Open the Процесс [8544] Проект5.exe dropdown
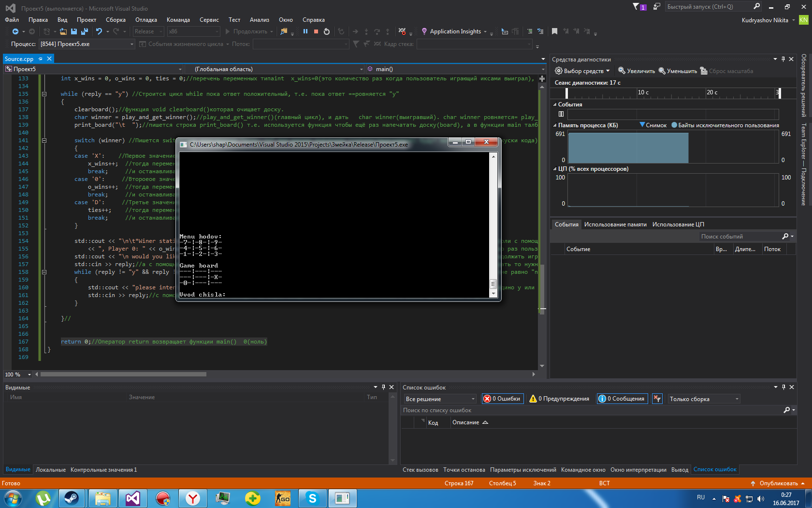 point(87,44)
